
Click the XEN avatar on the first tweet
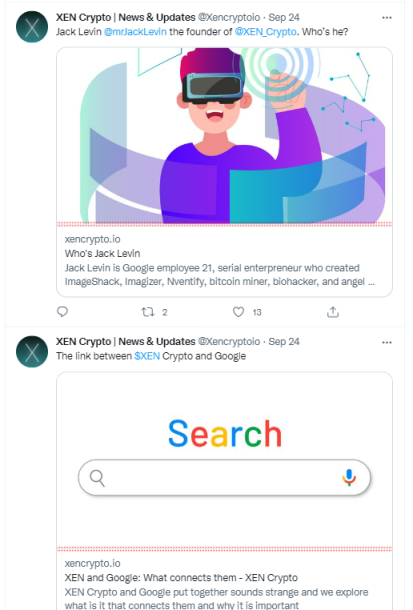pyautogui.click(x=32, y=27)
